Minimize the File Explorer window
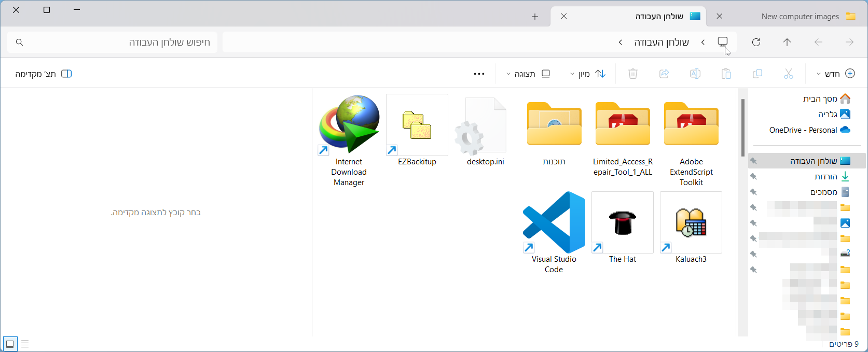 pyautogui.click(x=77, y=10)
